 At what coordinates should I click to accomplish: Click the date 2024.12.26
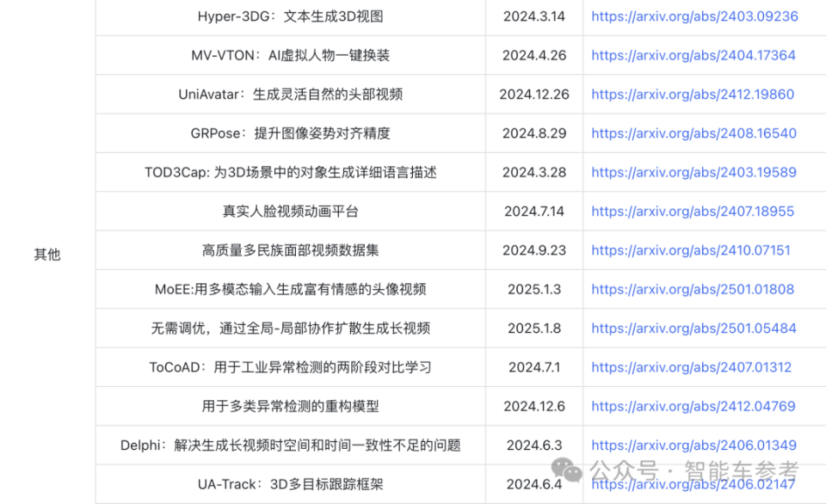(x=534, y=95)
